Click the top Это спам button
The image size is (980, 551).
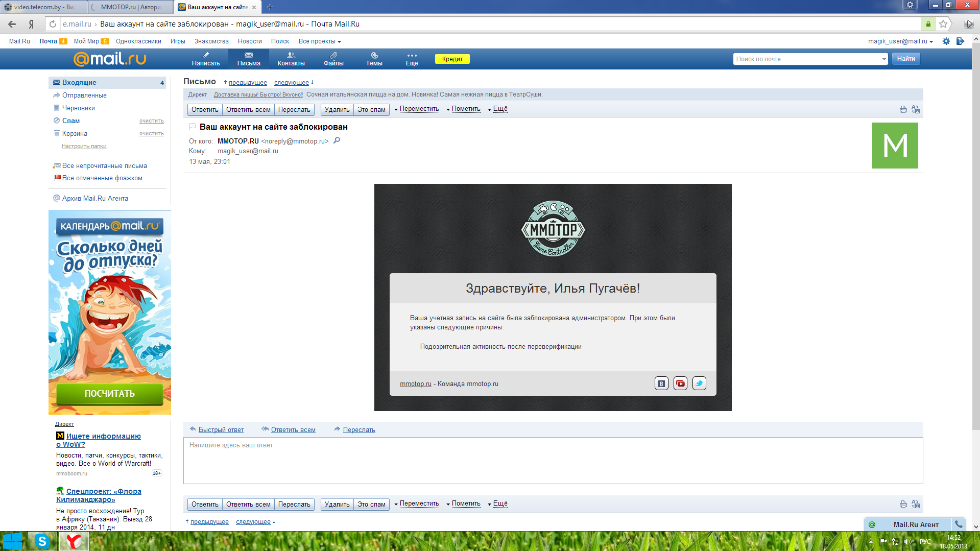(371, 109)
